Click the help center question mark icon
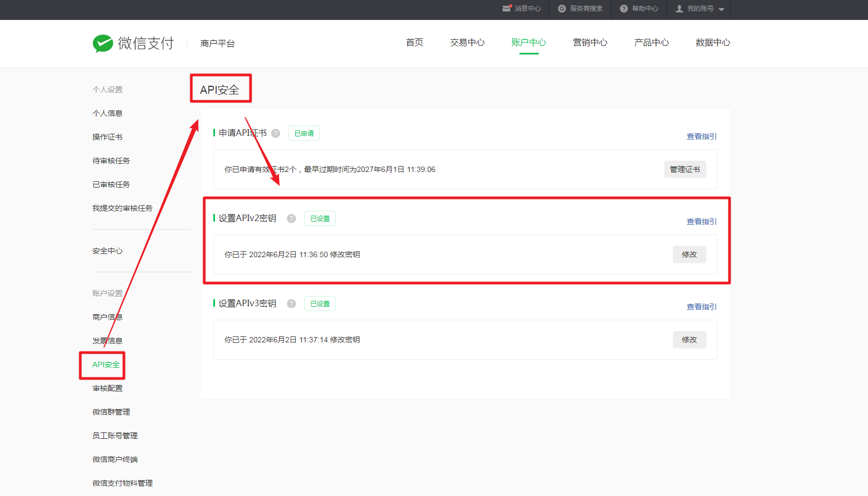 [x=624, y=9]
